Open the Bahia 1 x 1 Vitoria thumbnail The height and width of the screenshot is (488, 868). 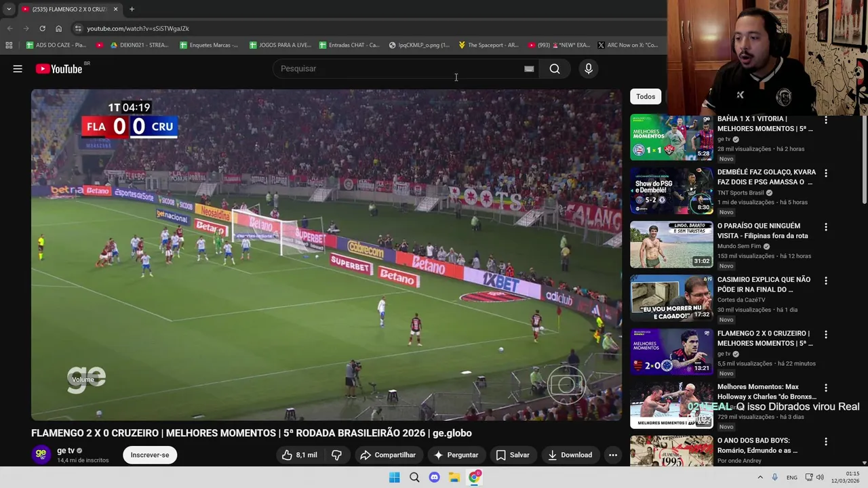click(671, 138)
